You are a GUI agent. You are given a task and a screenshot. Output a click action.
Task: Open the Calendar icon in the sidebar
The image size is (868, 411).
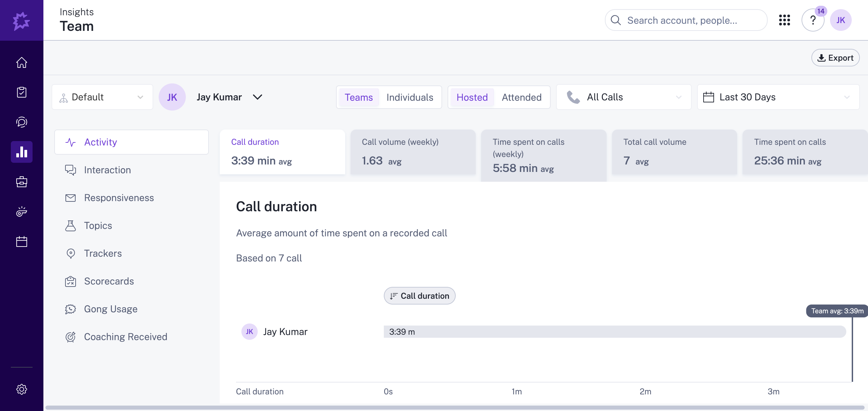coord(21,241)
